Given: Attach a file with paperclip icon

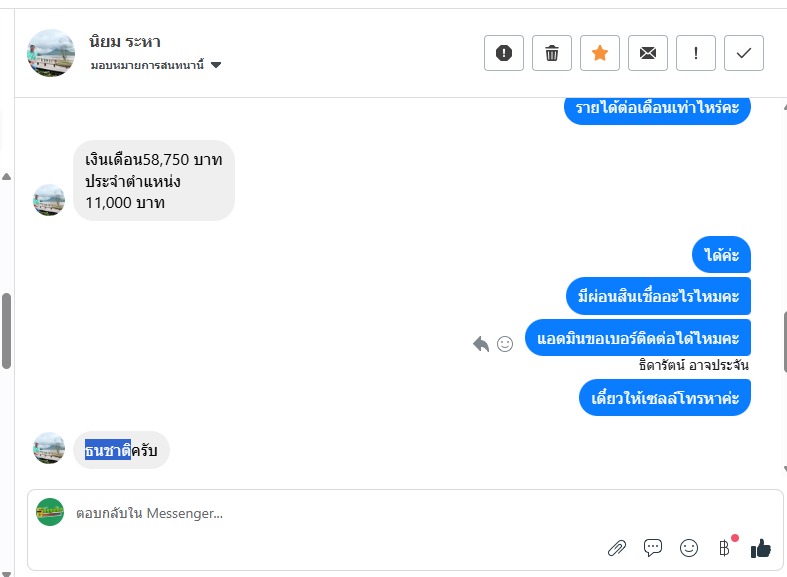Looking at the screenshot, I should (x=617, y=547).
